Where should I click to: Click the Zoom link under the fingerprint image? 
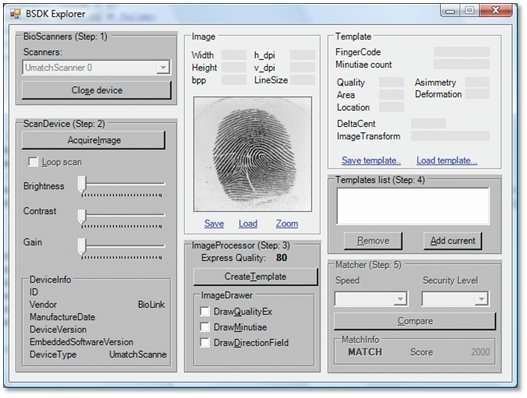[x=287, y=224]
